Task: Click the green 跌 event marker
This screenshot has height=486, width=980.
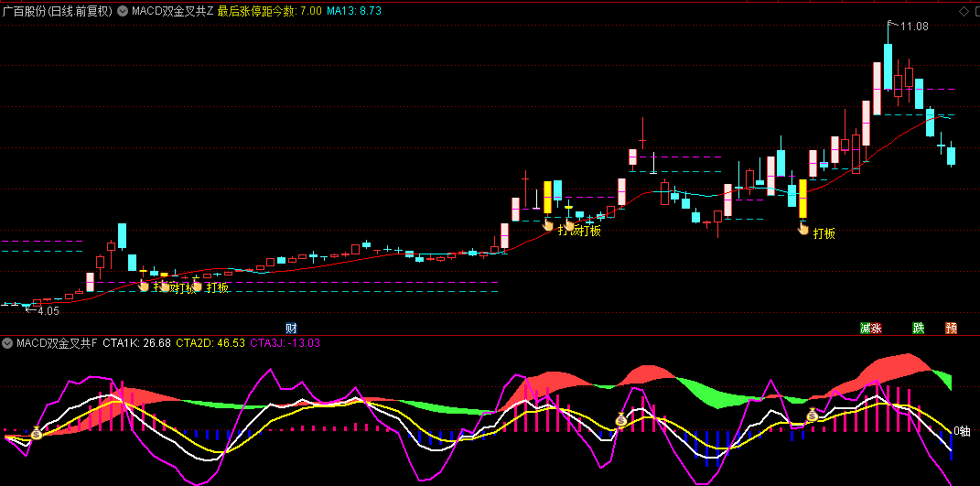Action: point(918,329)
